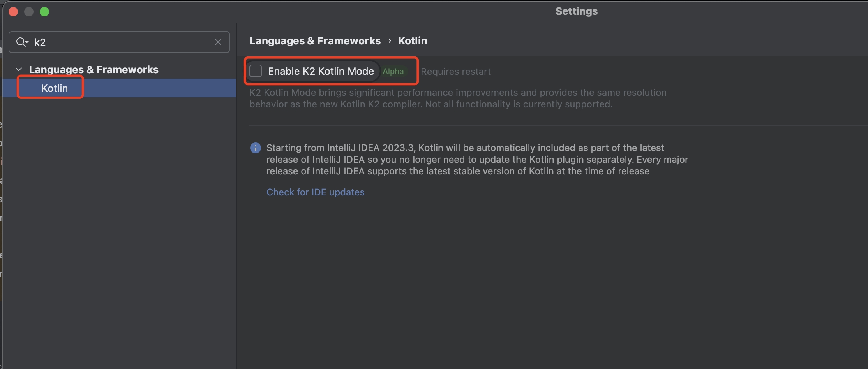Click the IntelliJ IDEA 2023.3 notice paragraph
Image resolution: width=868 pixels, height=369 pixels.
tap(477, 160)
